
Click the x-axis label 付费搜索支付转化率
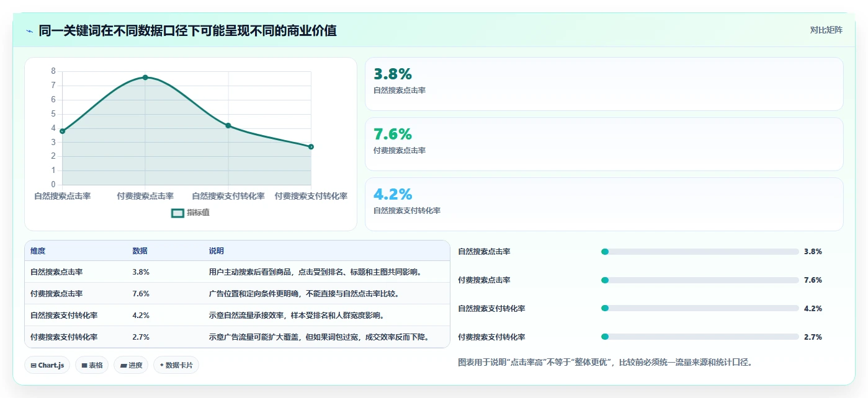pyautogui.click(x=311, y=196)
